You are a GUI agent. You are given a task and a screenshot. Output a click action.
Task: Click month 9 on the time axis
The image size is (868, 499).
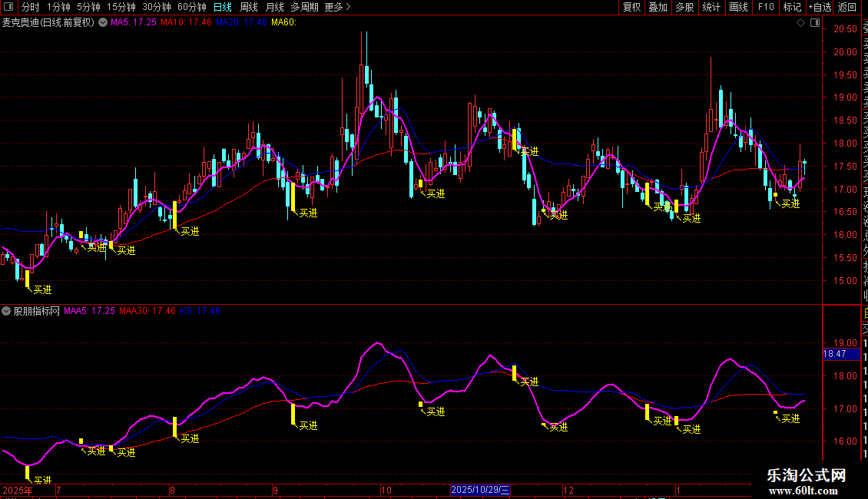[275, 490]
